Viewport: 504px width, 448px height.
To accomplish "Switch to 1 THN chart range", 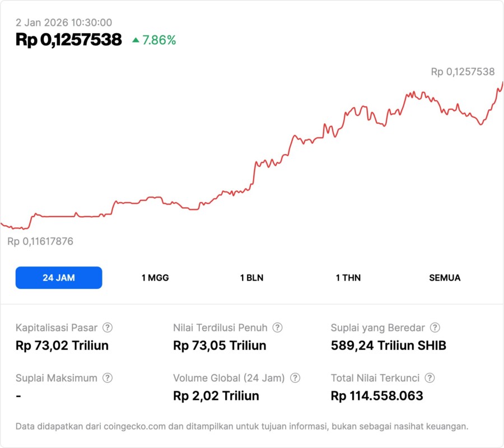I will pyautogui.click(x=348, y=278).
